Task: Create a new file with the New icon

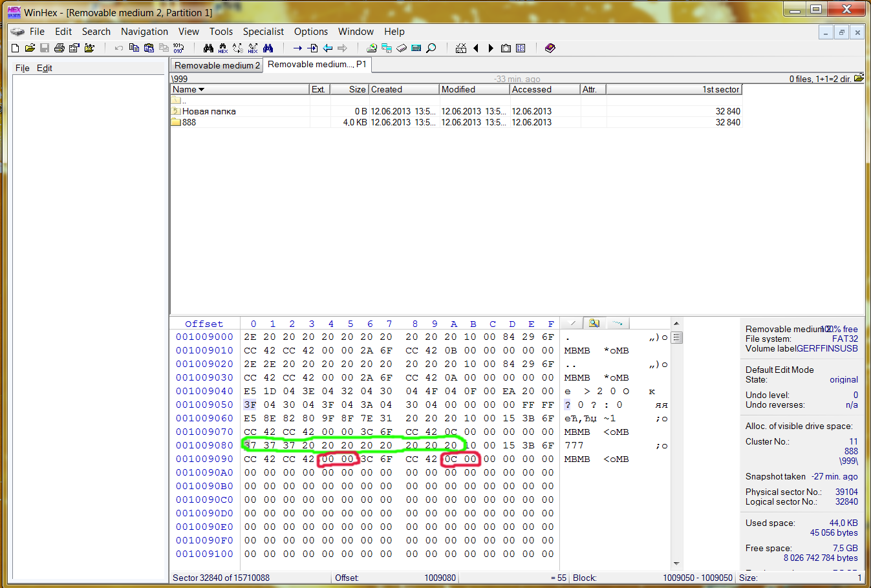Action: point(16,48)
